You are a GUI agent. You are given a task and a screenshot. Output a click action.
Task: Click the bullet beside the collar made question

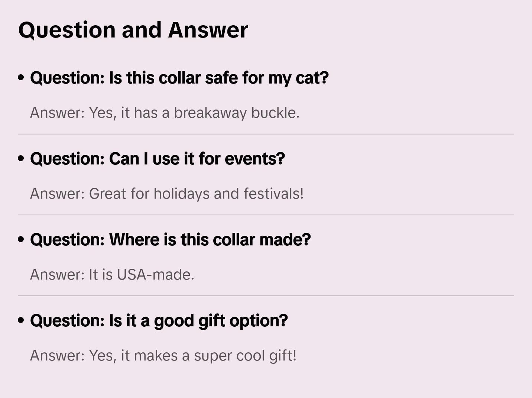point(21,240)
